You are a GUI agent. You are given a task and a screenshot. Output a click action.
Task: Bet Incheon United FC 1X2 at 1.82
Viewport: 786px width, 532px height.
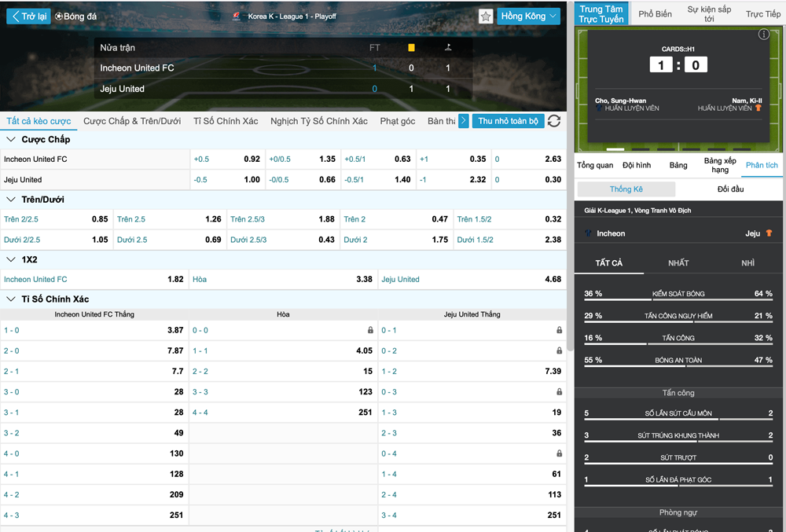[x=94, y=280]
